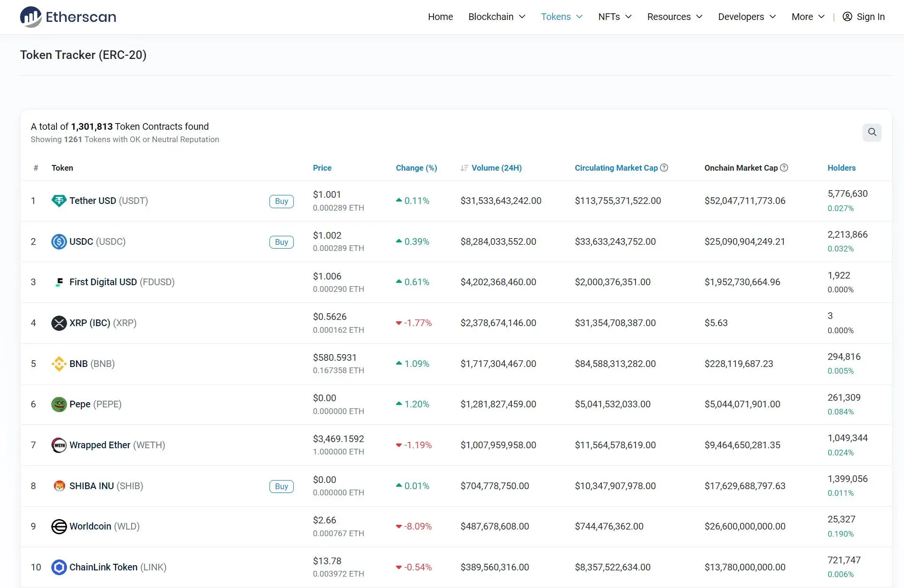This screenshot has width=904, height=588.
Task: Open the XRP (IBC) token page
Action: coord(103,323)
